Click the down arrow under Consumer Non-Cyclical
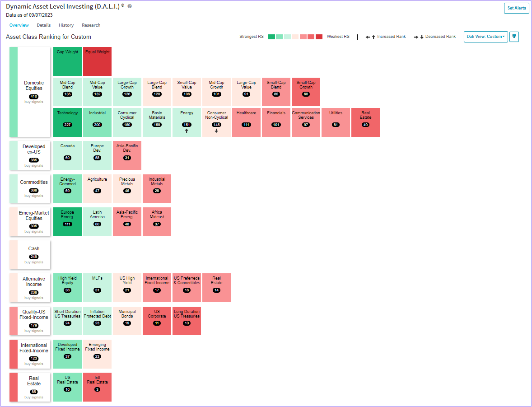 coord(216,131)
